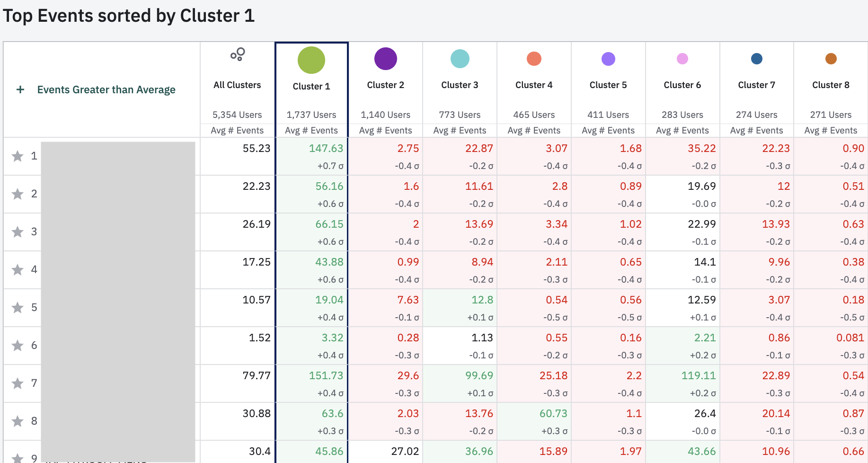Image resolution: width=868 pixels, height=463 pixels.
Task: Click the Top Events sorted by Cluster 1 title
Action: [129, 16]
